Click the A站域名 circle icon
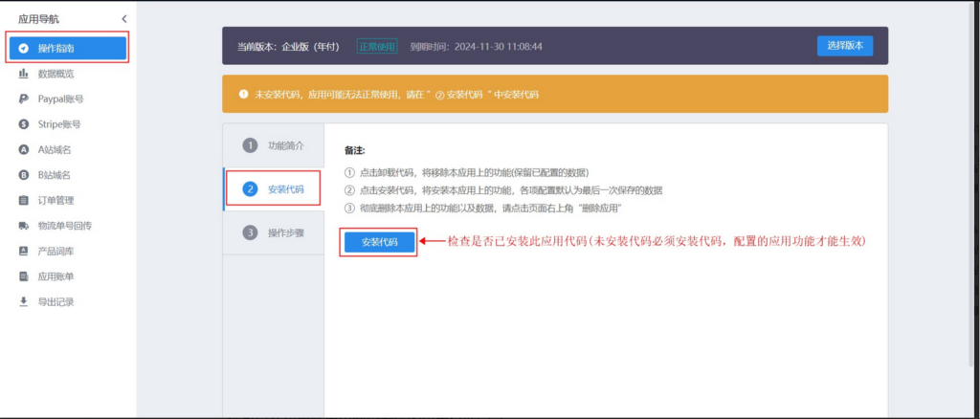980x419 pixels. (x=23, y=149)
